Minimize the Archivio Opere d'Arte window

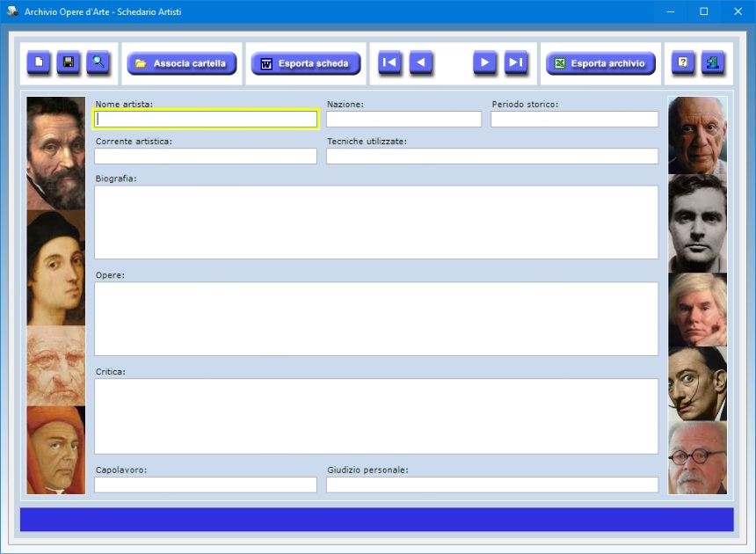tap(671, 11)
